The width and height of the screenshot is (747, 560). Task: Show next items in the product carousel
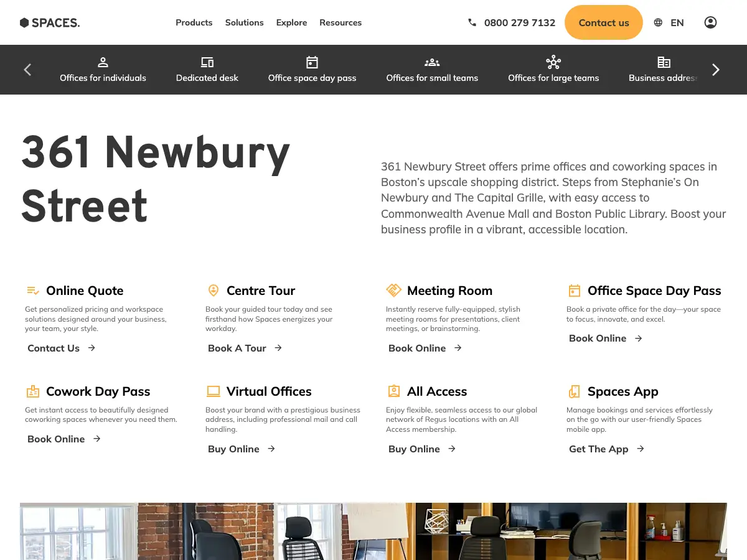[x=716, y=70]
